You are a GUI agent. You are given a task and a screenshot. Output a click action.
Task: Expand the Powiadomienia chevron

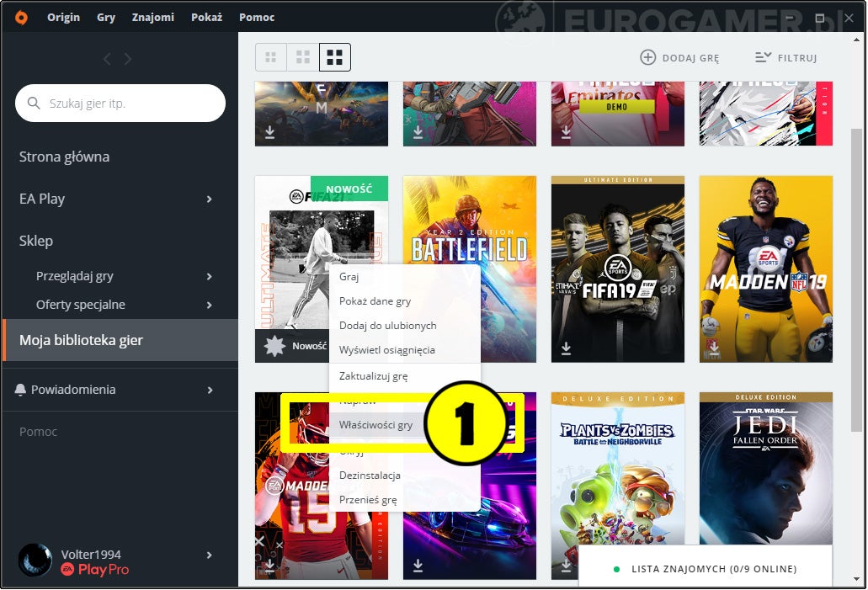[210, 390]
